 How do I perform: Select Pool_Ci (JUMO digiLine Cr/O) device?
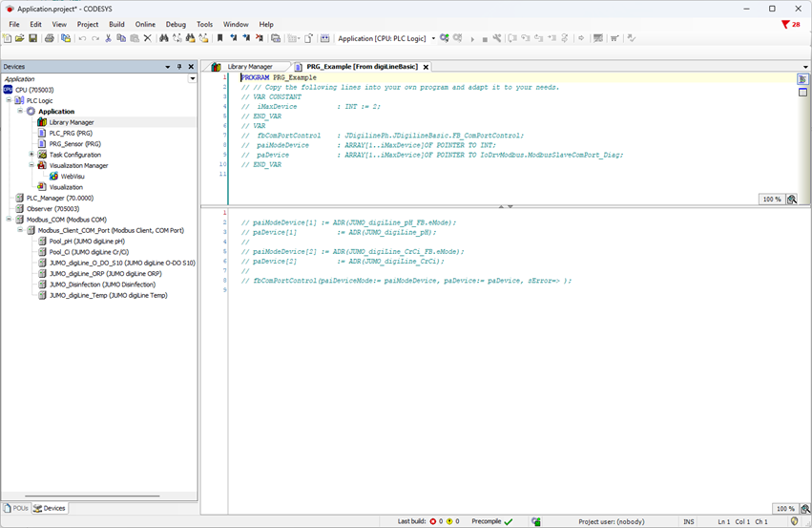tap(89, 252)
